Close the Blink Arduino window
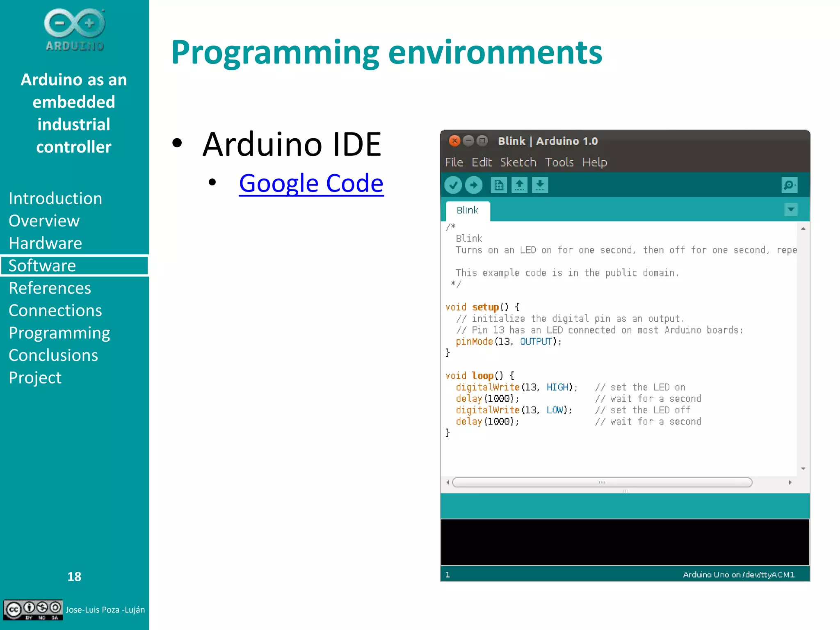 coord(454,141)
